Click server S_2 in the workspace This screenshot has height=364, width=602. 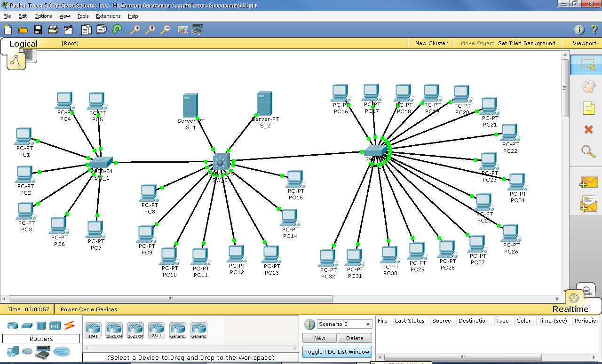265,104
